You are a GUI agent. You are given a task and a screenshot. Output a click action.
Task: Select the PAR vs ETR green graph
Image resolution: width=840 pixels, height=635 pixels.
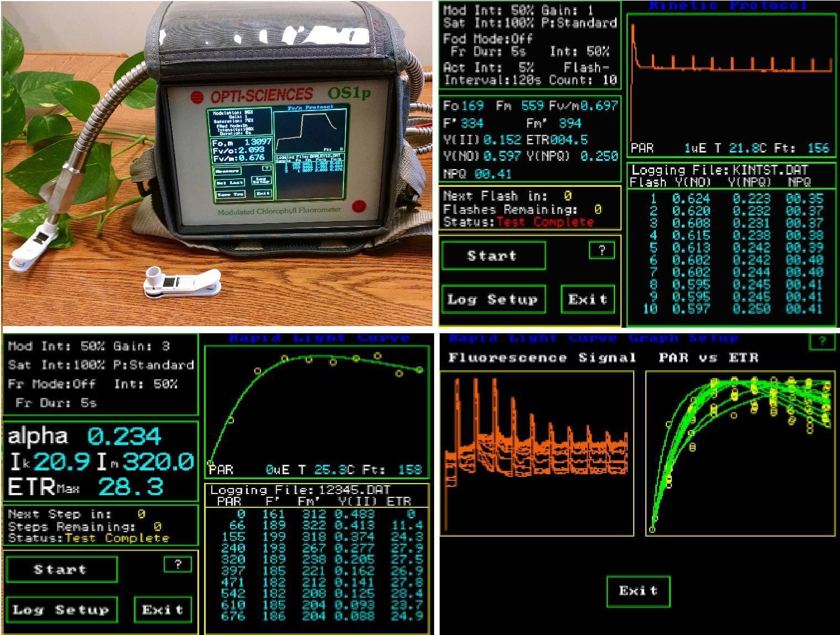pos(740,453)
